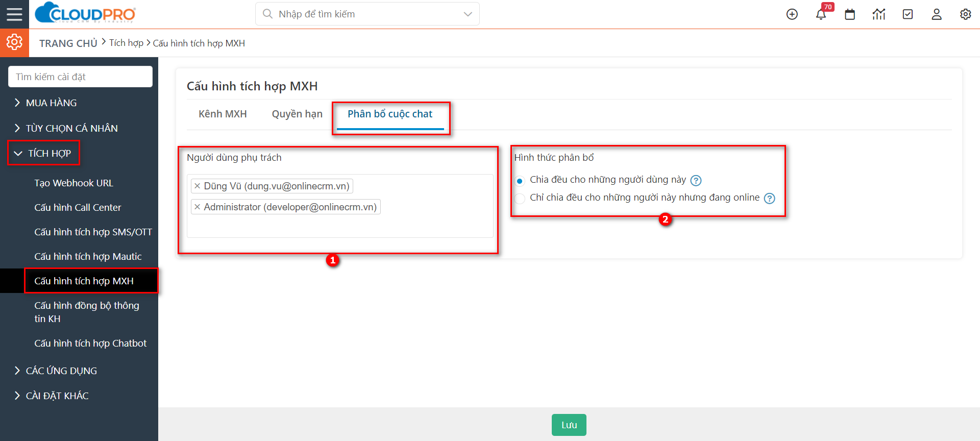The image size is (980, 441).
Task: Click the quick create plus icon
Action: click(x=792, y=14)
